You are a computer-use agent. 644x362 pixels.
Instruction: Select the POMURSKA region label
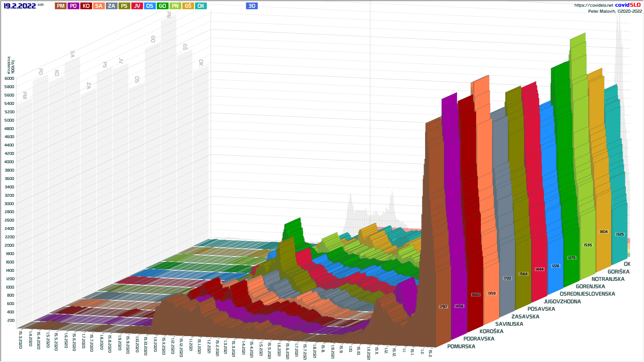click(x=461, y=346)
